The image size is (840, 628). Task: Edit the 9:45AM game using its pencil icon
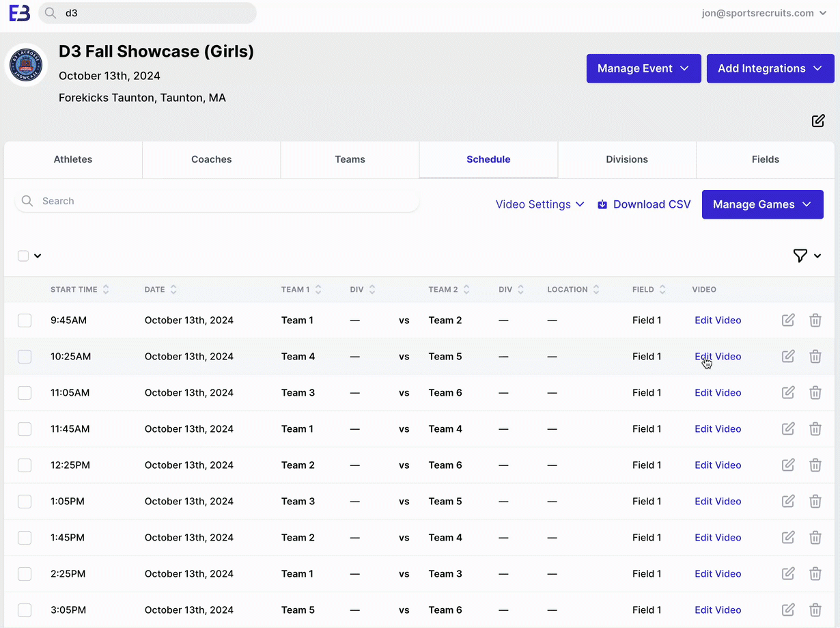point(788,320)
